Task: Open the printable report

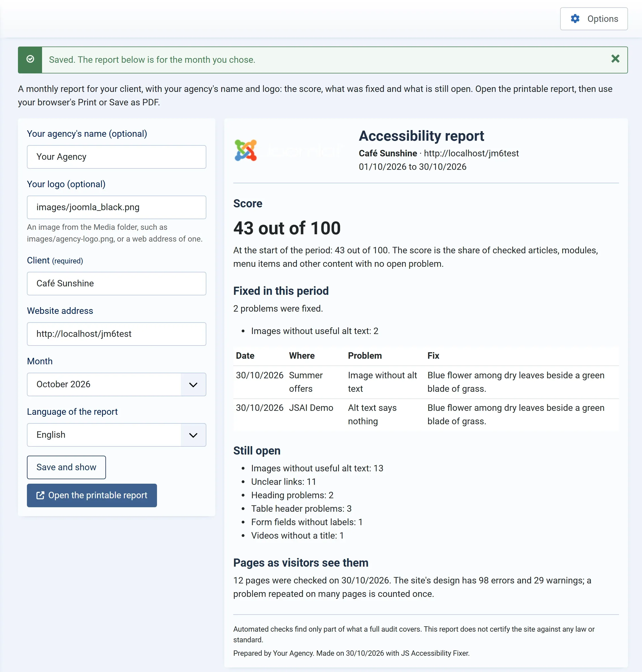Action: [x=92, y=495]
